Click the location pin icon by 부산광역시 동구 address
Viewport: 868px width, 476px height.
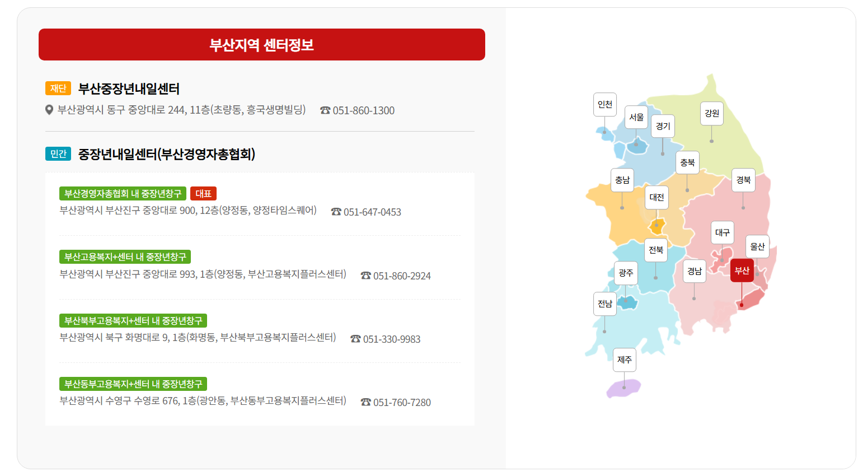pyautogui.click(x=49, y=110)
